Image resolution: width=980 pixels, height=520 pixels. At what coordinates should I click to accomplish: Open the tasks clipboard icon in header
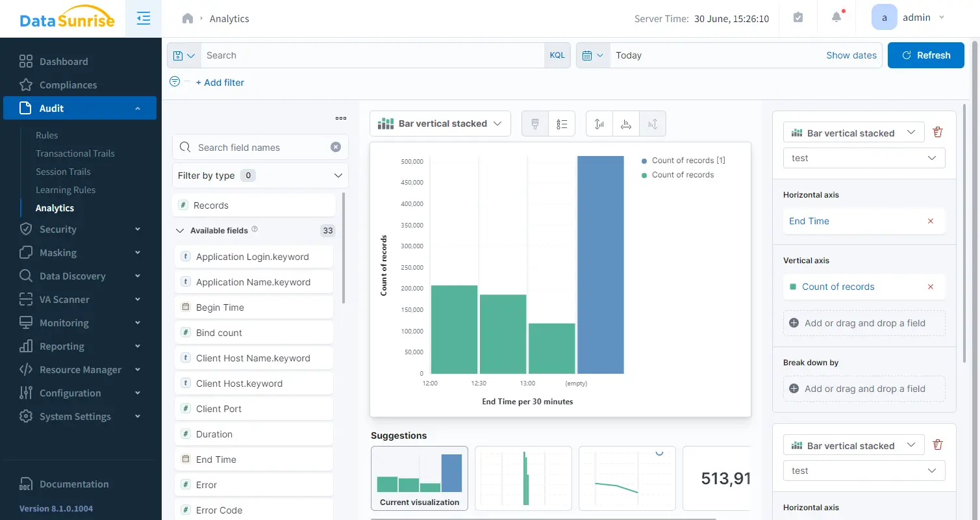798,18
